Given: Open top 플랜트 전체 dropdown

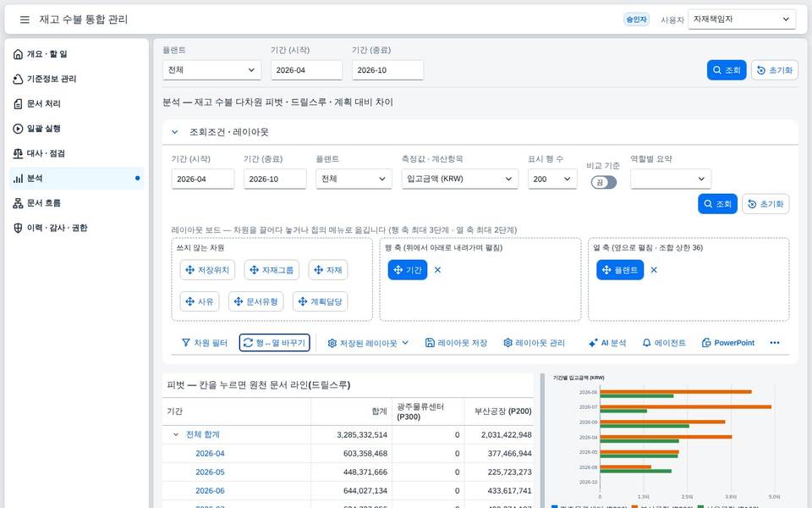Looking at the screenshot, I should [211, 70].
